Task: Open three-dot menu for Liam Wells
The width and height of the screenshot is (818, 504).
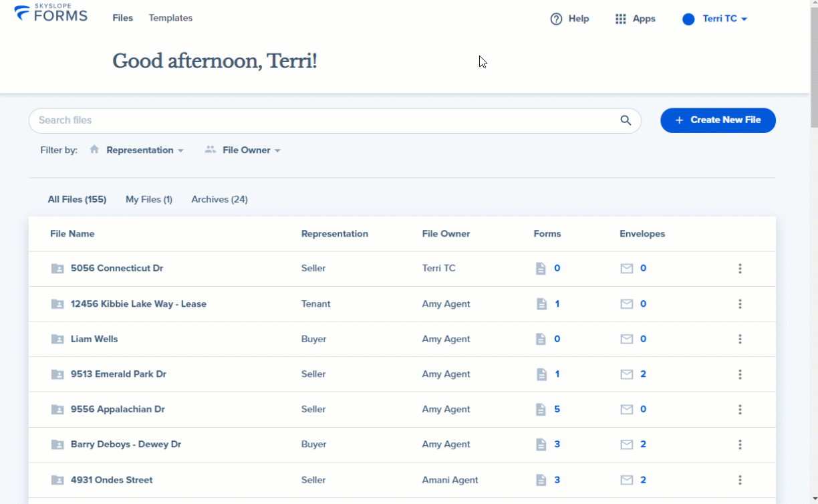Action: [740, 339]
